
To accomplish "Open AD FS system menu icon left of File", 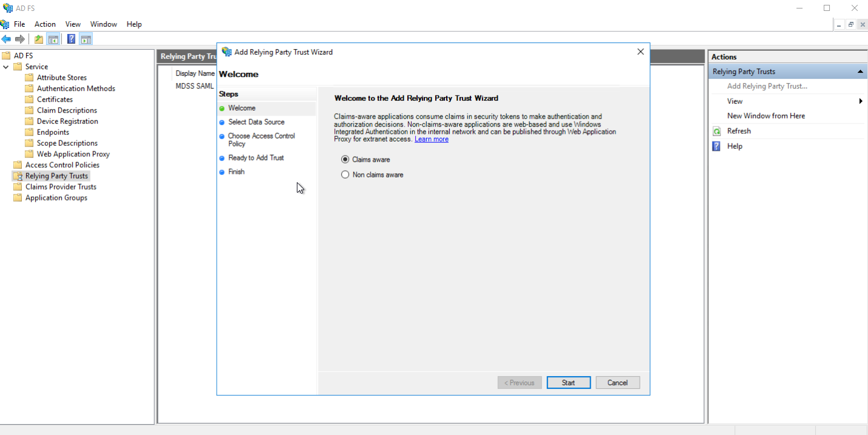I will (x=5, y=24).
